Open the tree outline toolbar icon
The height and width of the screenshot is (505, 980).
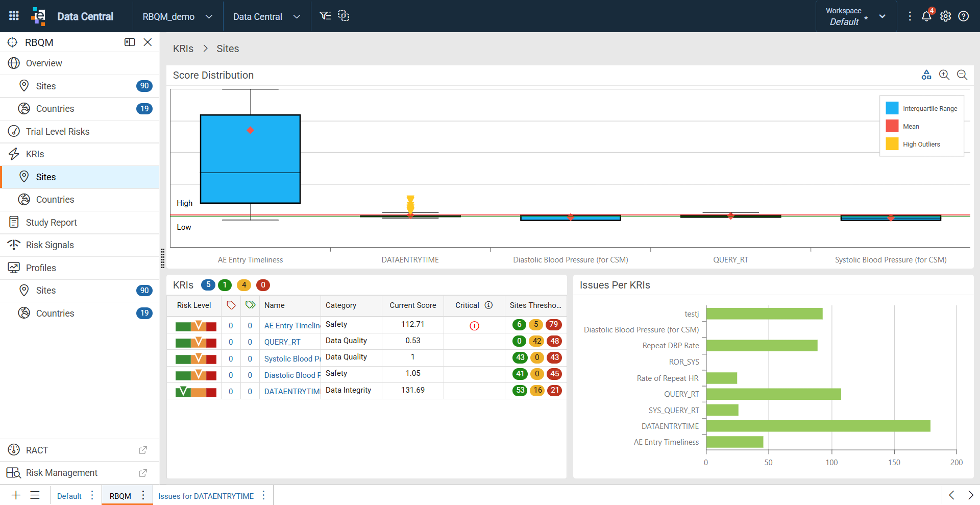point(325,16)
